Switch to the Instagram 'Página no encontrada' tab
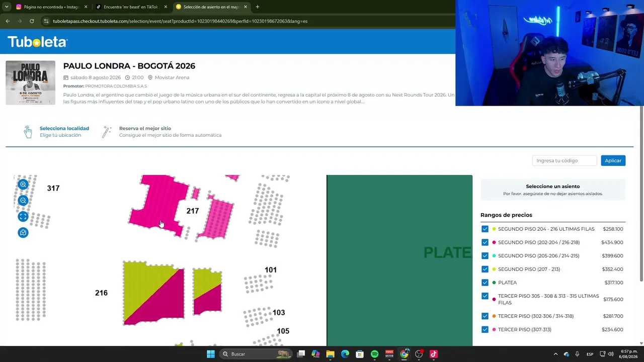 tap(51, 7)
